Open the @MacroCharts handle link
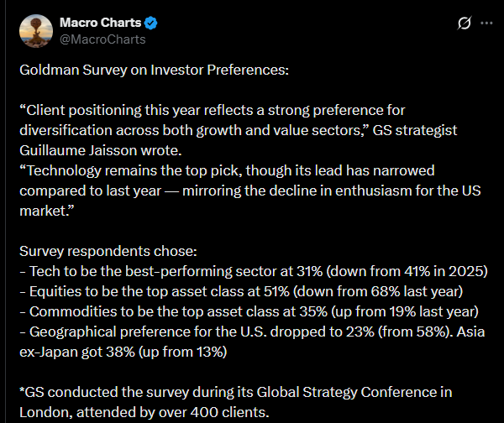 (x=102, y=39)
